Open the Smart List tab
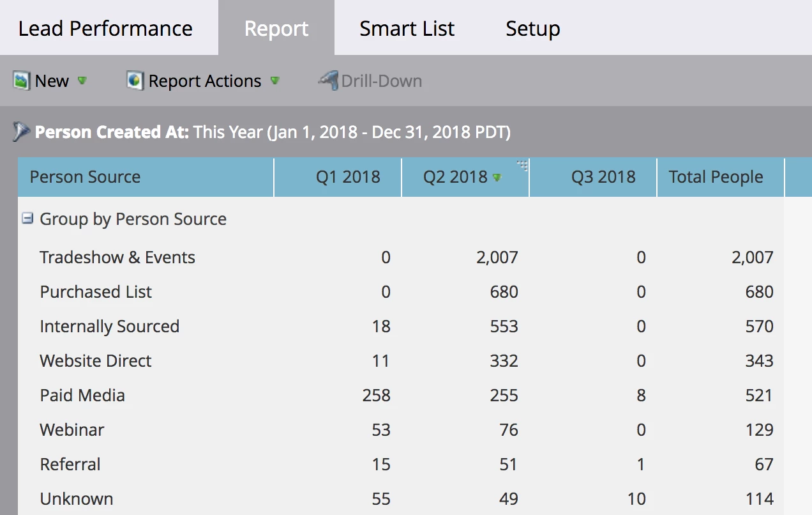 [407, 28]
